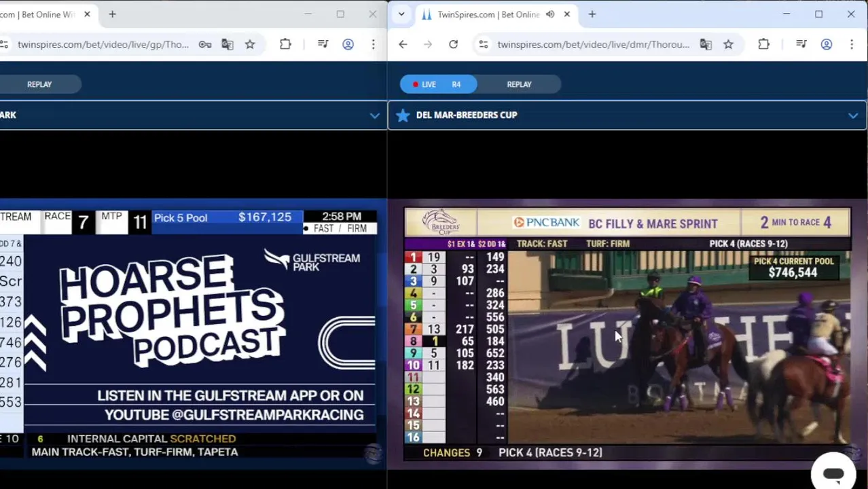Click INTERNAL CAPITAL SCRATCHED ticker text
Screen dimensions: 868x489
(151, 439)
